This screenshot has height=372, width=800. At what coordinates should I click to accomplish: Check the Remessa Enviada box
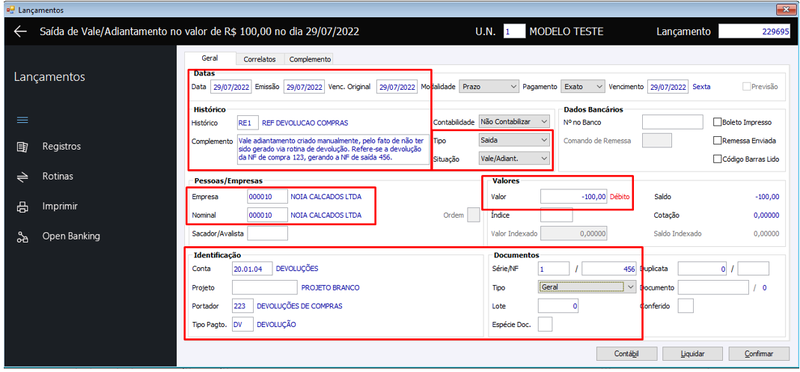[717, 140]
